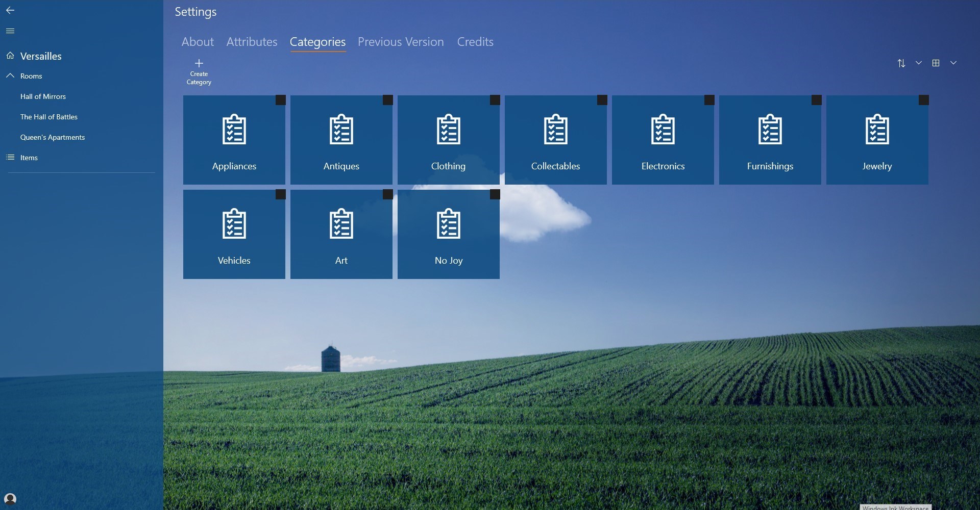Select the Jewelry tile checkbox
This screenshot has width=980, height=510.
[924, 100]
